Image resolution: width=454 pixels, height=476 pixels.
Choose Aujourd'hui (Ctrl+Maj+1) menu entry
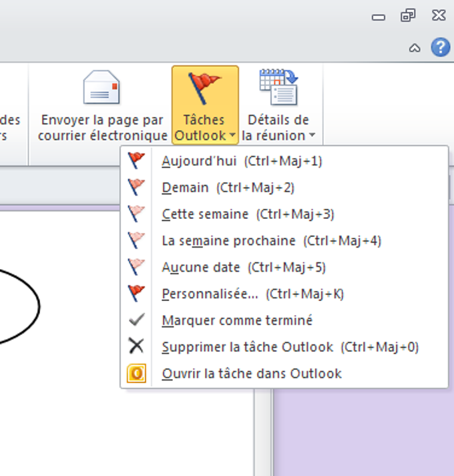pyautogui.click(x=284, y=161)
